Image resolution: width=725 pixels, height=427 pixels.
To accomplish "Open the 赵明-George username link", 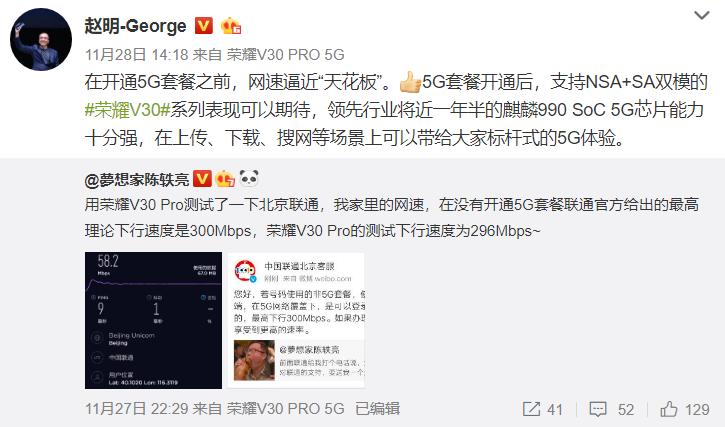I will [x=135, y=26].
